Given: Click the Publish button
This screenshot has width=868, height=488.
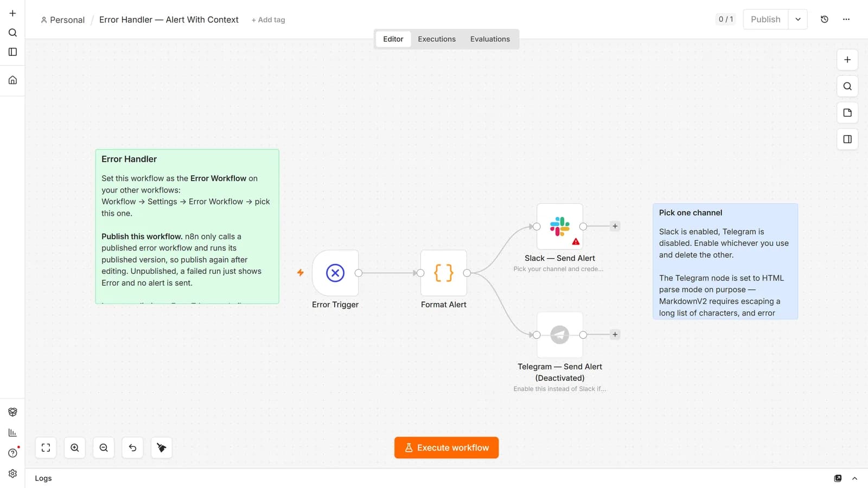Looking at the screenshot, I should pyautogui.click(x=765, y=20).
